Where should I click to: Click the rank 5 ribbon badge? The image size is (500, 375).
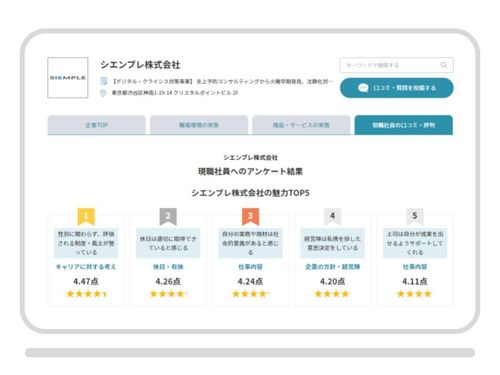click(x=415, y=217)
